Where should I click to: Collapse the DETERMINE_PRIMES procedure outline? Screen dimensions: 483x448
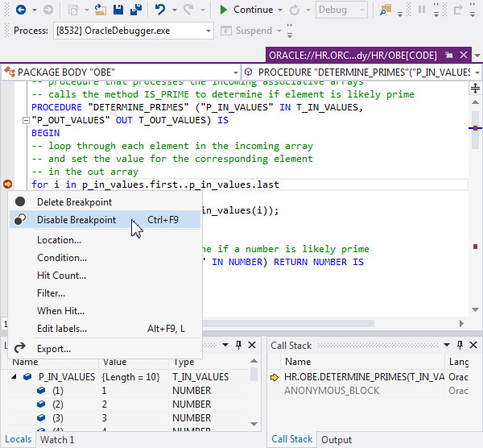(27, 120)
